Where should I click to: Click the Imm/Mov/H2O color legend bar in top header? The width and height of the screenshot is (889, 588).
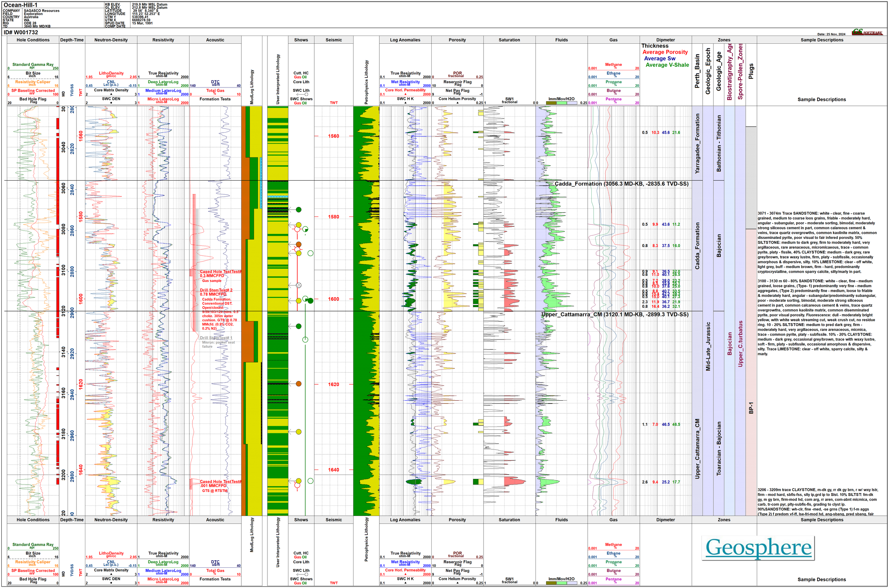561,103
